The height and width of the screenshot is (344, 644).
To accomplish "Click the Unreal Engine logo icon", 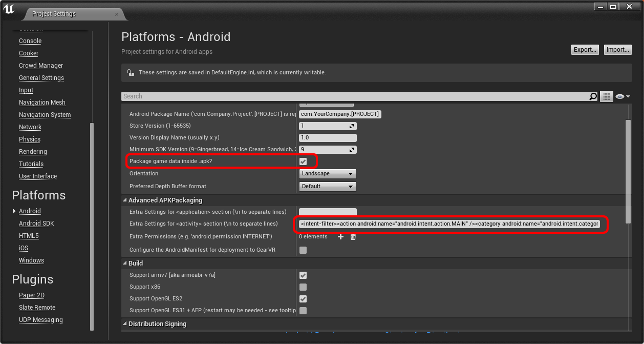I will point(9,9).
